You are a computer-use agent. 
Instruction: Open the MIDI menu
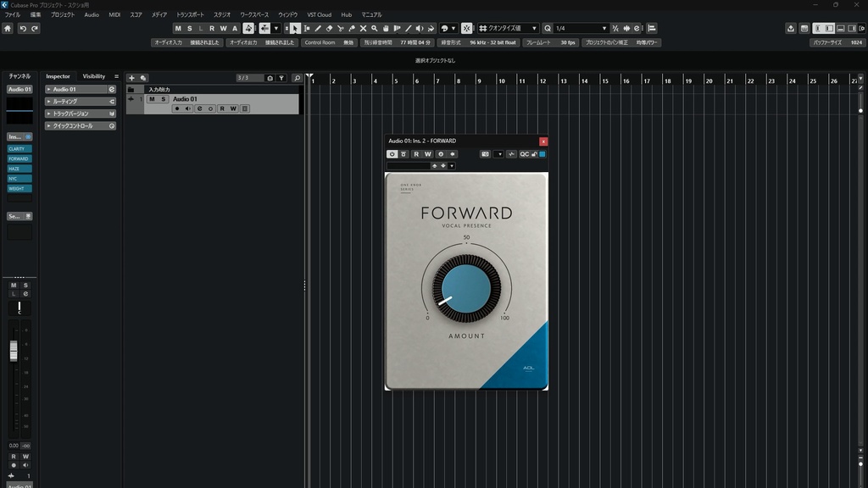pos(114,15)
